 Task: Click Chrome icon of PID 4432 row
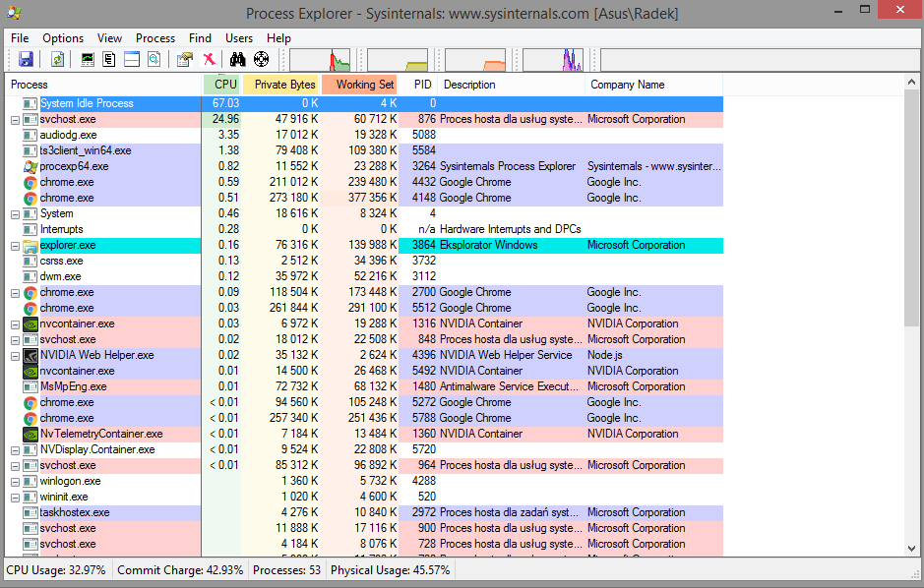31,183
